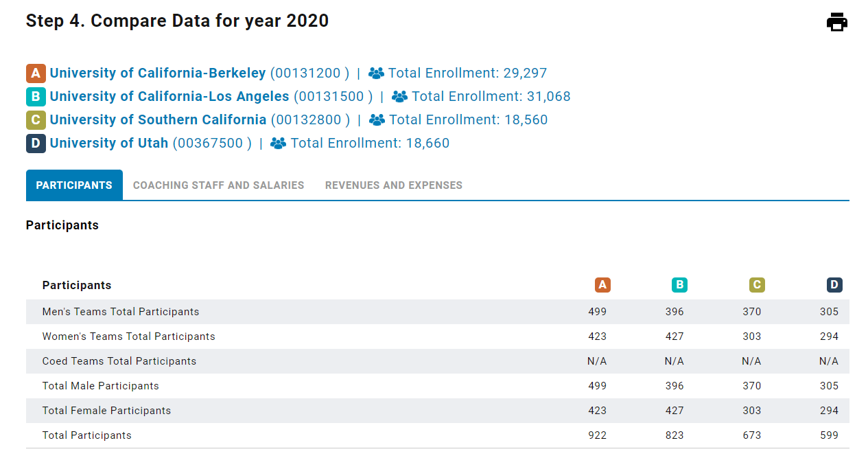Click orange A badge beside Berkeley
Image resolution: width=868 pixels, height=456 pixels.
36,73
